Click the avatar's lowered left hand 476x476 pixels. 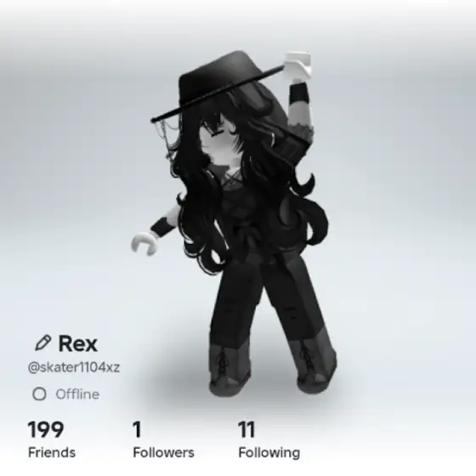(x=144, y=243)
